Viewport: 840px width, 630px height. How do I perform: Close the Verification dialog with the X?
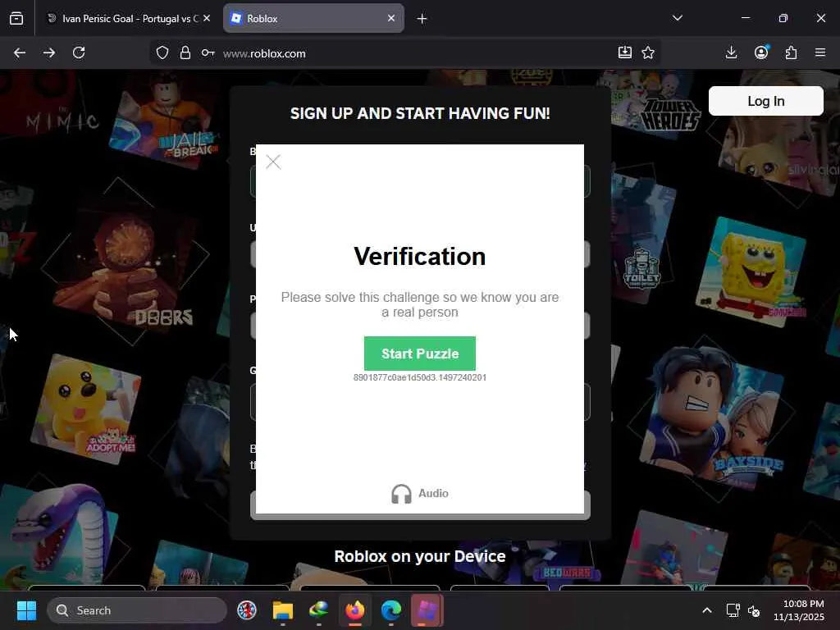pos(273,162)
